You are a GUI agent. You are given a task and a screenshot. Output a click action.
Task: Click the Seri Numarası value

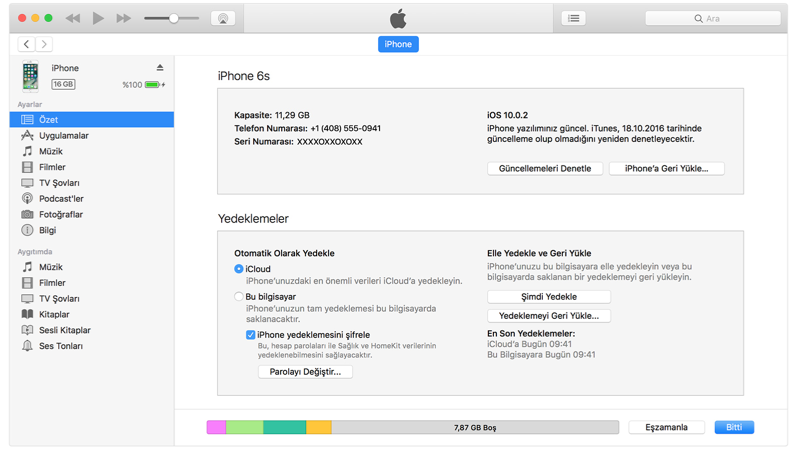[x=329, y=142]
